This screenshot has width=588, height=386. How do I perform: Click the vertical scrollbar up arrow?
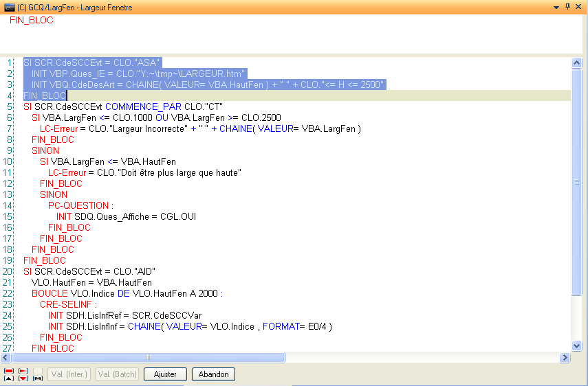point(577,63)
